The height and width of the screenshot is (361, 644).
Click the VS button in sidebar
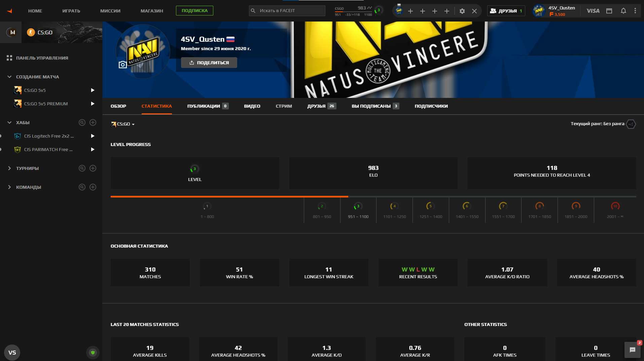point(12,352)
